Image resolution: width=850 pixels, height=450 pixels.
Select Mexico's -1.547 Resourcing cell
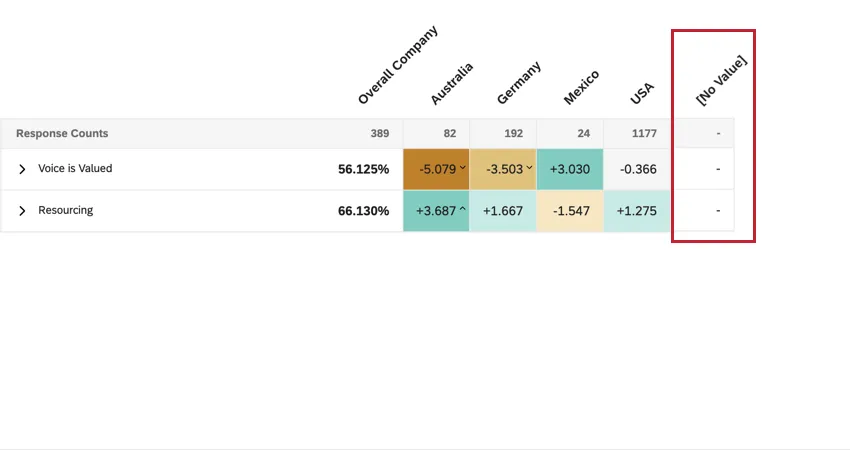tap(570, 211)
